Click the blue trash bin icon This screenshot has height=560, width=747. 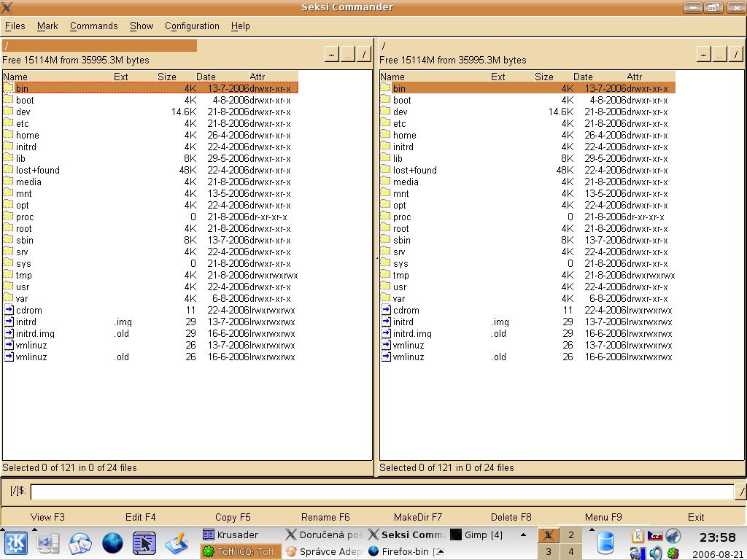coord(605,543)
